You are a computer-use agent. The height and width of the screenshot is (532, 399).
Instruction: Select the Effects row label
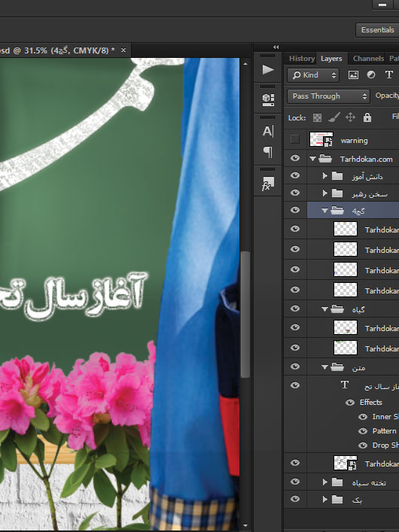click(x=371, y=403)
